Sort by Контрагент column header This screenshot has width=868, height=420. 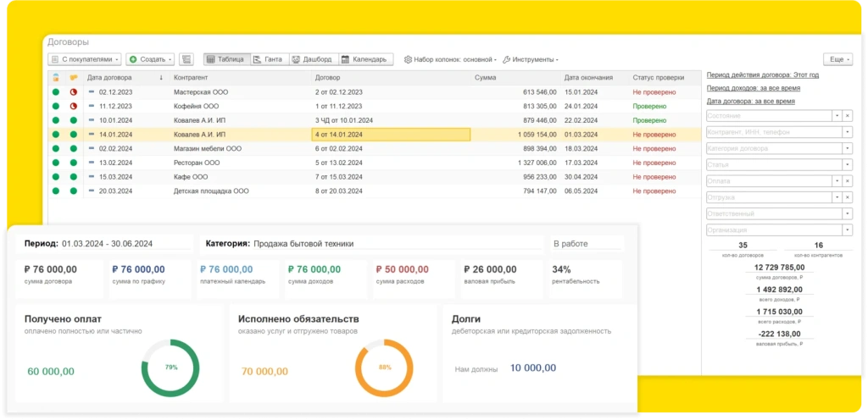coord(239,78)
